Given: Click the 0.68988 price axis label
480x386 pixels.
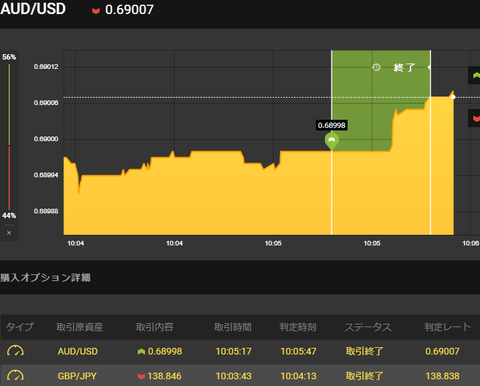Looking at the screenshot, I should point(46,211).
